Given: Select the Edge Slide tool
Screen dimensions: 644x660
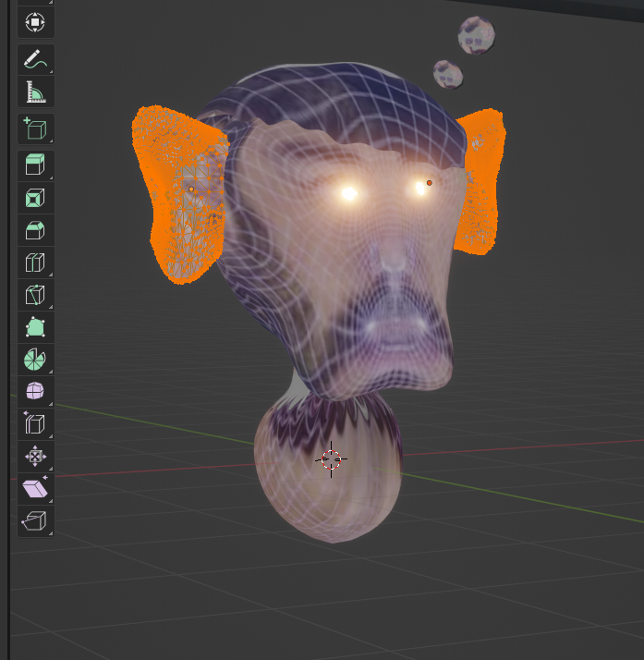Looking at the screenshot, I should click(36, 424).
